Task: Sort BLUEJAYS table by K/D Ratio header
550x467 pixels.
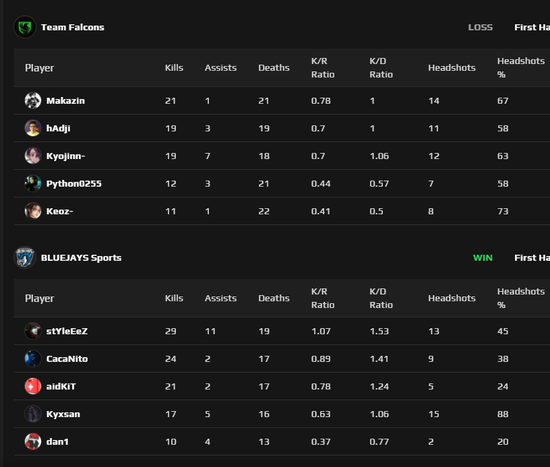Action: pos(381,298)
